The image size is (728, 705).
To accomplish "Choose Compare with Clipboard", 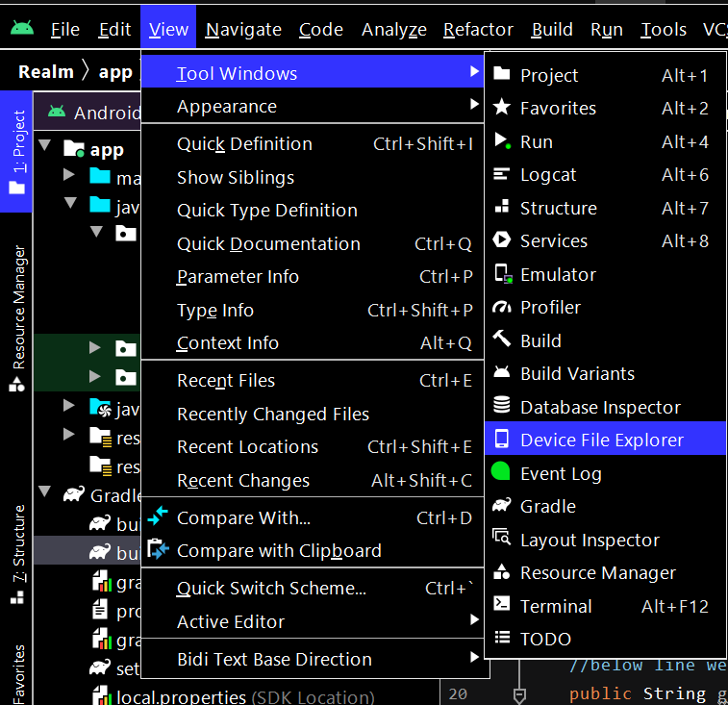I will click(279, 551).
